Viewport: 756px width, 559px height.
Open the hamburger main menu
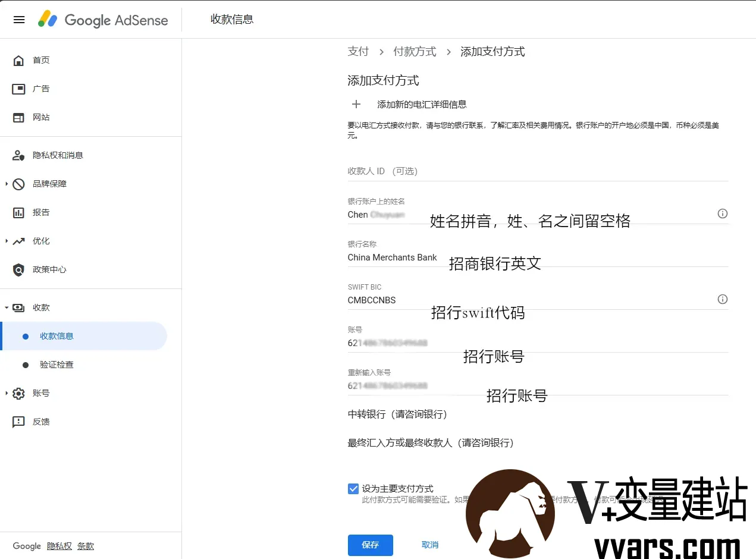tap(19, 20)
